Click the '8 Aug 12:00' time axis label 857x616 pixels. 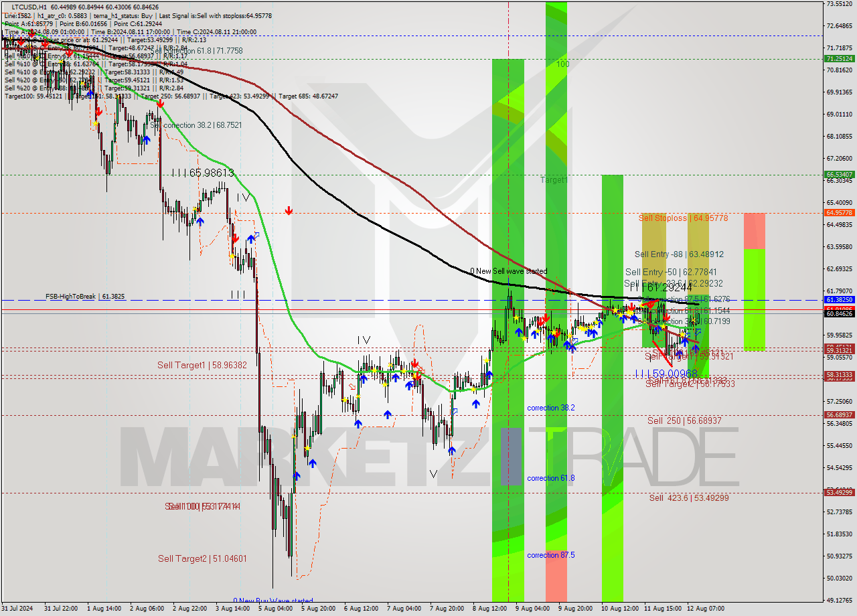click(x=489, y=609)
